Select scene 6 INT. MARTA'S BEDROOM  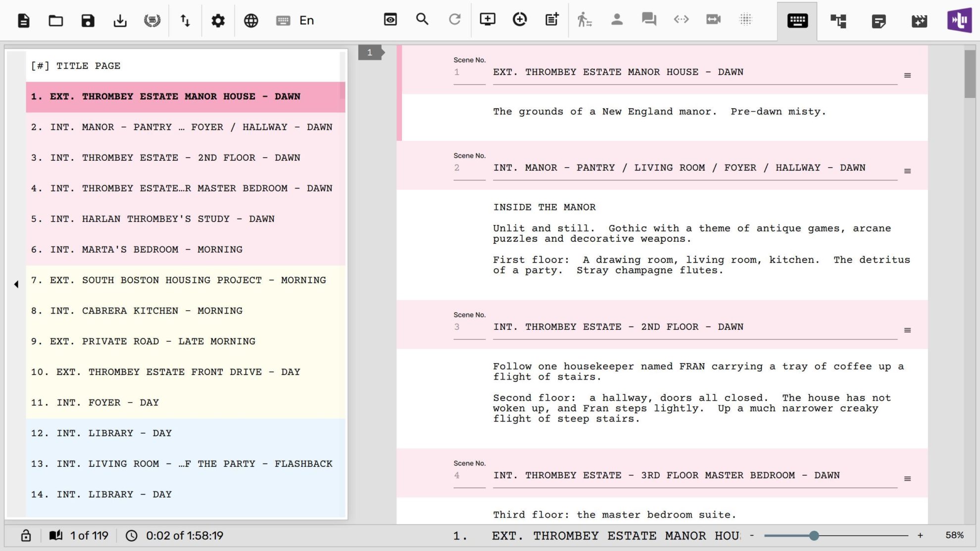point(138,249)
